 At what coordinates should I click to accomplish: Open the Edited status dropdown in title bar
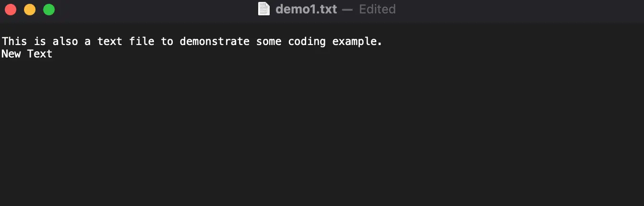pos(377,9)
